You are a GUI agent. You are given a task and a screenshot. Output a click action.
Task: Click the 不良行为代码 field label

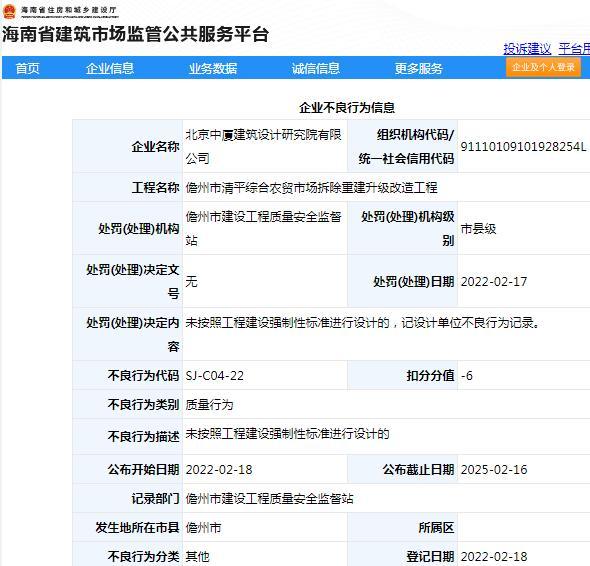tap(143, 376)
